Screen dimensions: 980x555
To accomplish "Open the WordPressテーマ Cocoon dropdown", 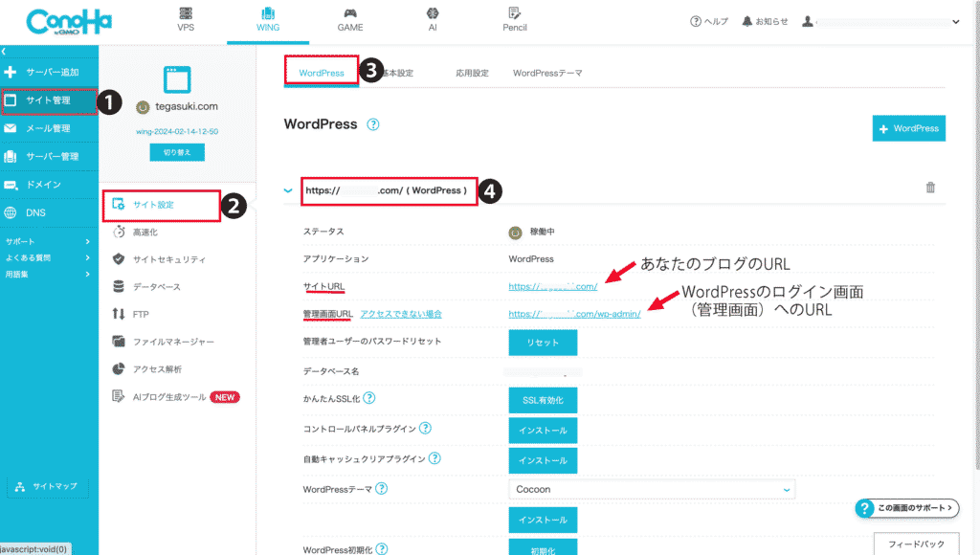I will (651, 489).
